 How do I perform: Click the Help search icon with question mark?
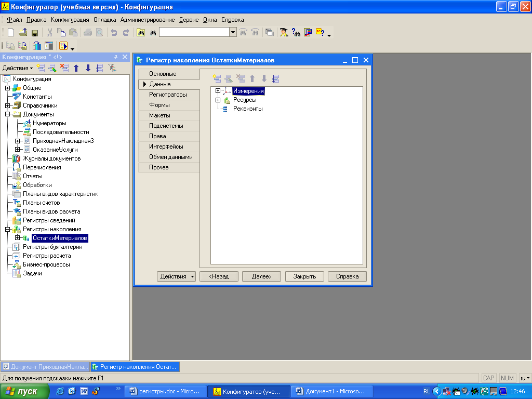tap(296, 32)
